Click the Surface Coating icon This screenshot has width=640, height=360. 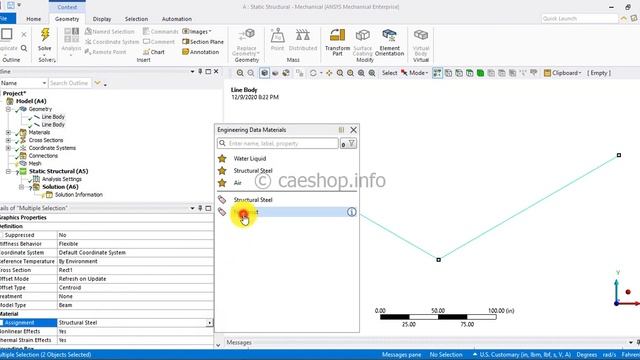point(362,35)
